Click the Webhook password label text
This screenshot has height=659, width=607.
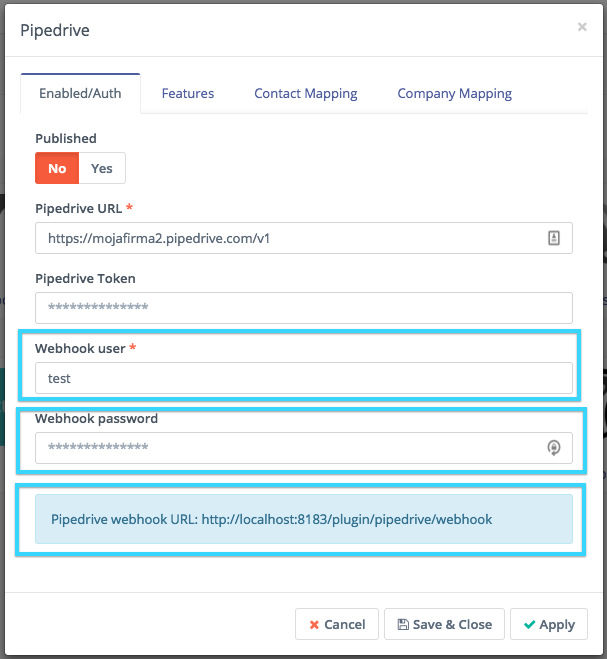[x=96, y=418]
